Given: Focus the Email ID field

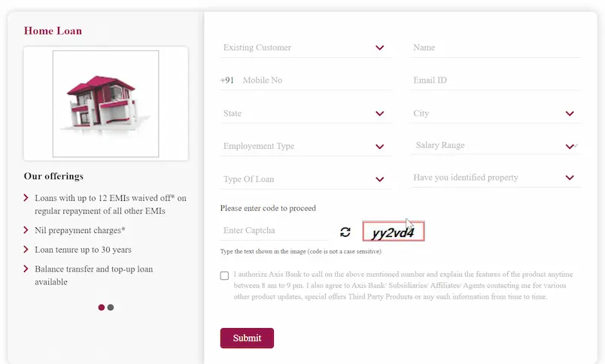Looking at the screenshot, I should click(x=495, y=80).
